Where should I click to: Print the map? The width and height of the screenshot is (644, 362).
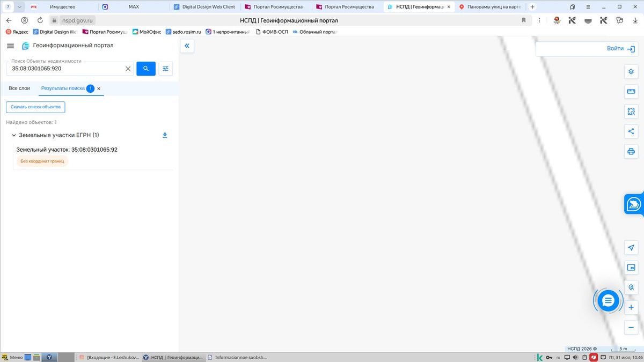[x=631, y=151]
